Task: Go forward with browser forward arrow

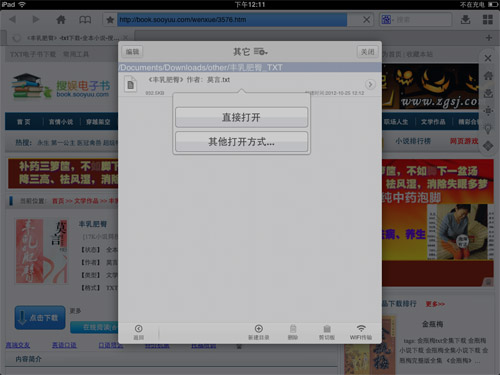Action: 36,19
